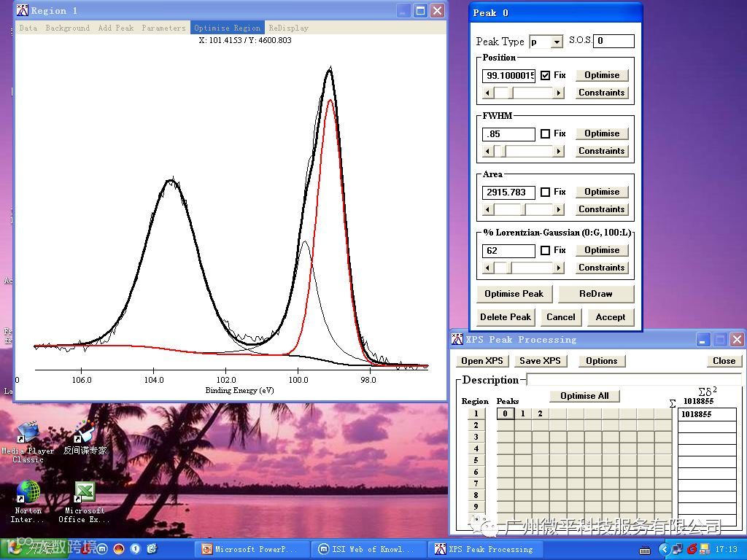Click the Options button
This screenshot has width=747, height=560.
click(602, 361)
